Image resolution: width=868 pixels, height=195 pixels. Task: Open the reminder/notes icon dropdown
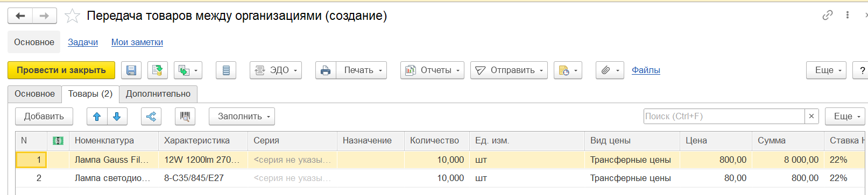point(568,70)
